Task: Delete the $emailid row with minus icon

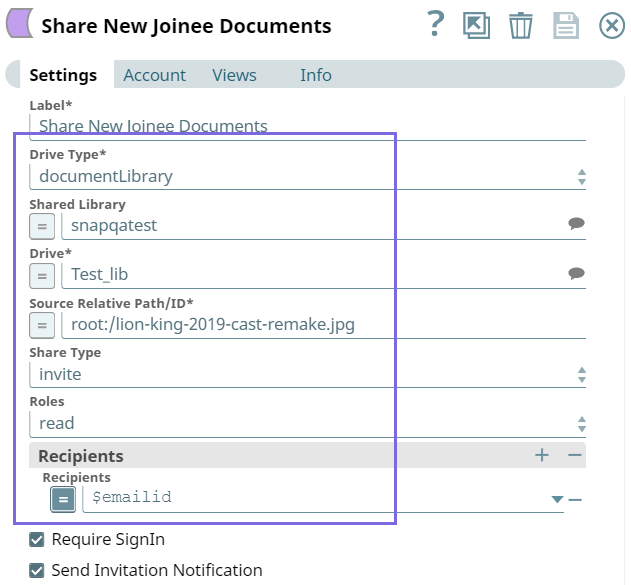Action: pos(575,500)
